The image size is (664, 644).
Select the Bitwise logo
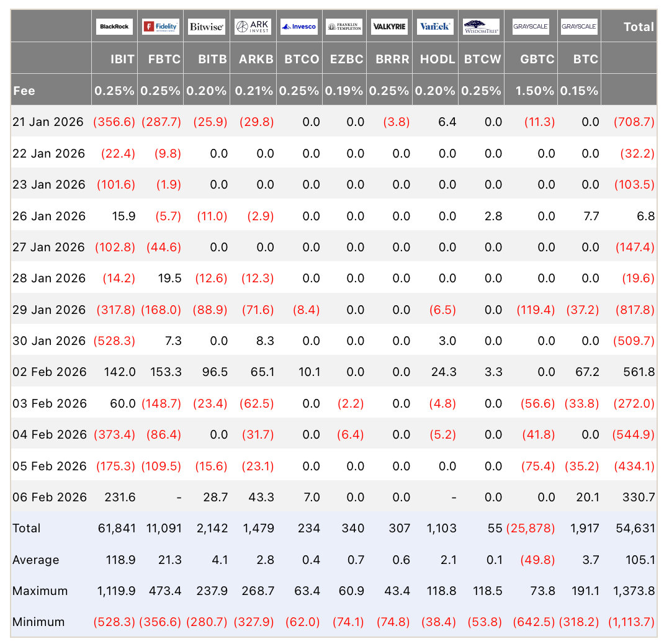pyautogui.click(x=207, y=26)
